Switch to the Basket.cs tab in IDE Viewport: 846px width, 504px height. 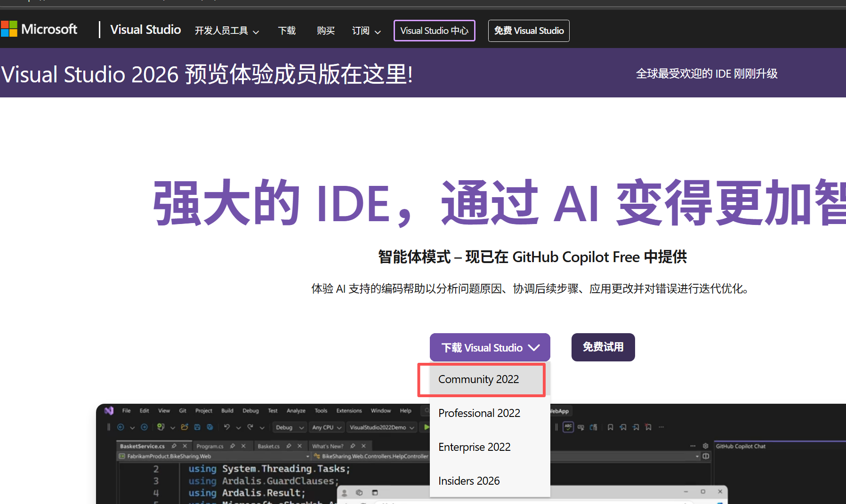point(268,446)
